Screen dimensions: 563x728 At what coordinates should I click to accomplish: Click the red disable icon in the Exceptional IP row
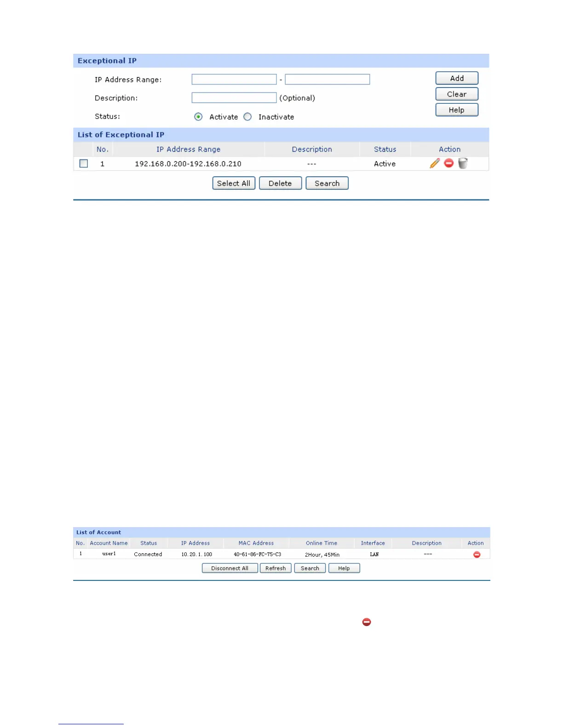click(x=449, y=163)
